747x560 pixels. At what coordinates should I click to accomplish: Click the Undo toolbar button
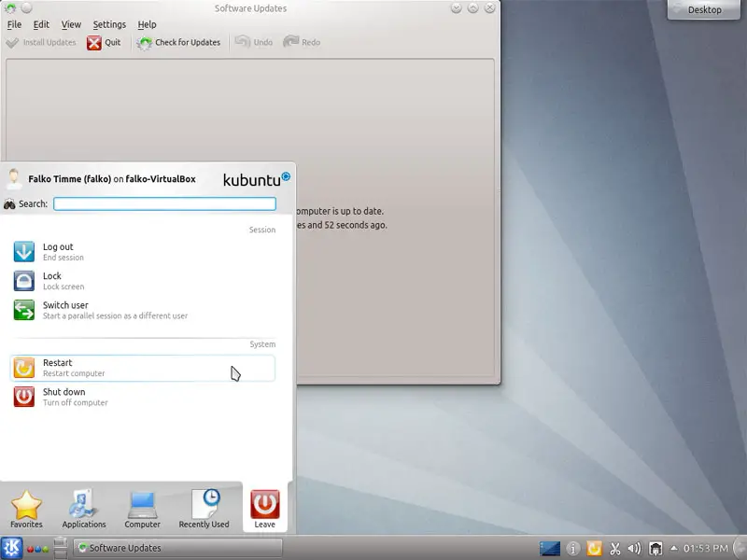pos(253,42)
